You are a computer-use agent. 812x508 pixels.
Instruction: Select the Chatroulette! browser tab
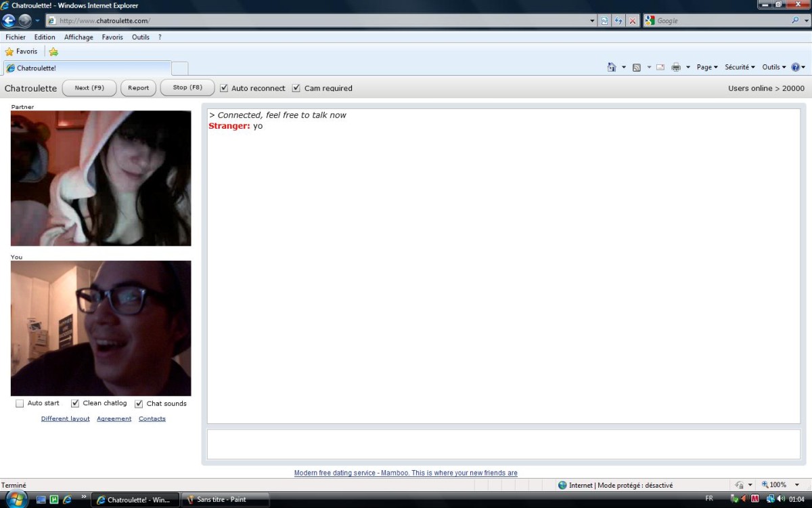point(87,68)
